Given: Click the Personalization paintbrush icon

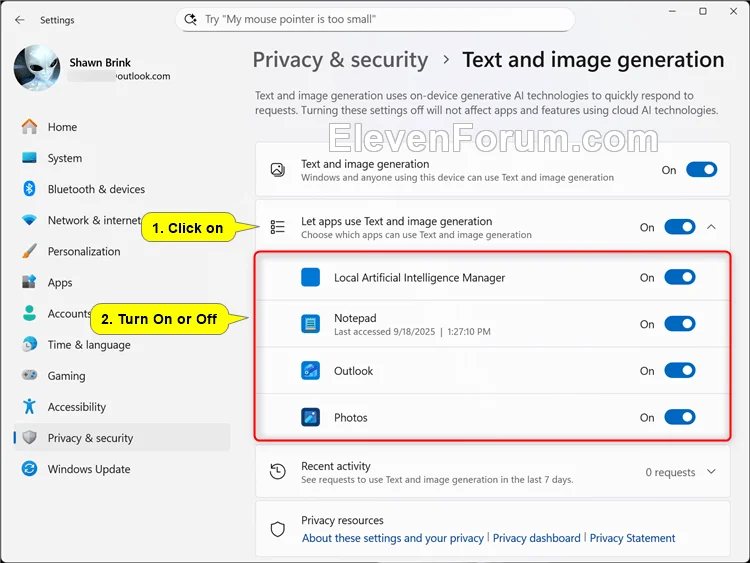Looking at the screenshot, I should tap(29, 251).
